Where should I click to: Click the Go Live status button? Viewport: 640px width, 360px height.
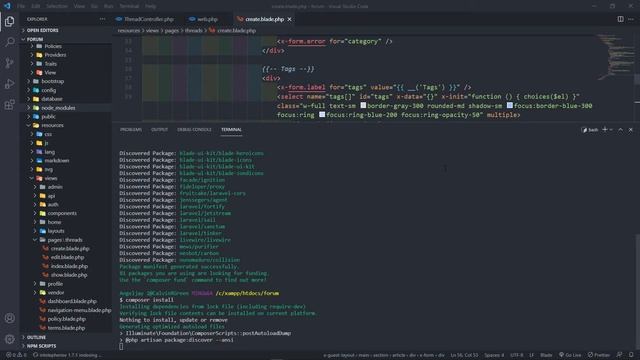pyautogui.click(x=570, y=355)
